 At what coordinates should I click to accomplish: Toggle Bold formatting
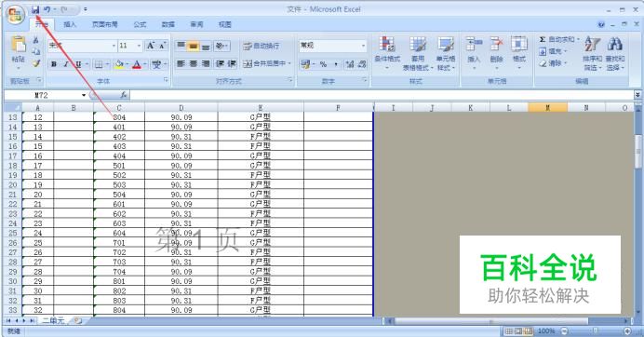pos(54,64)
